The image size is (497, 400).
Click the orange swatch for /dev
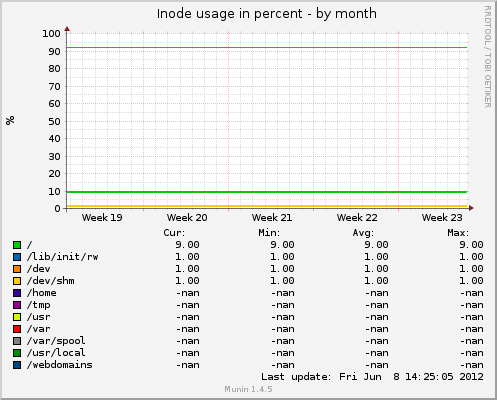pos(17,269)
